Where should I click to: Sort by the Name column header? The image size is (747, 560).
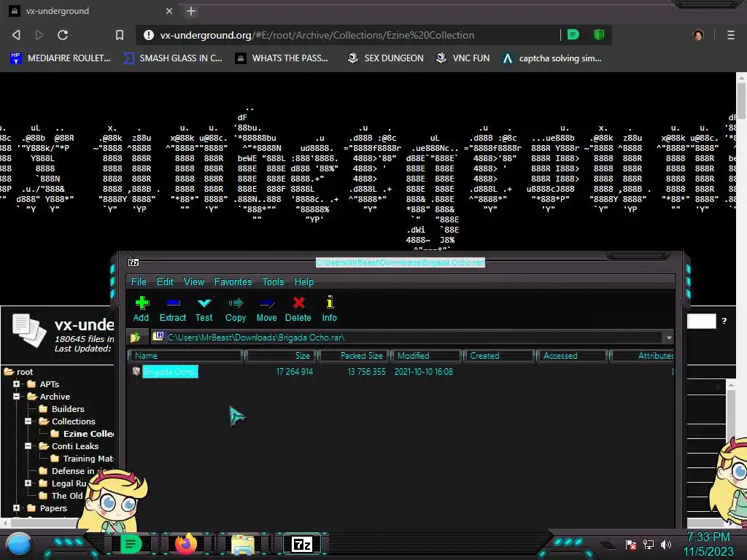tap(186, 356)
